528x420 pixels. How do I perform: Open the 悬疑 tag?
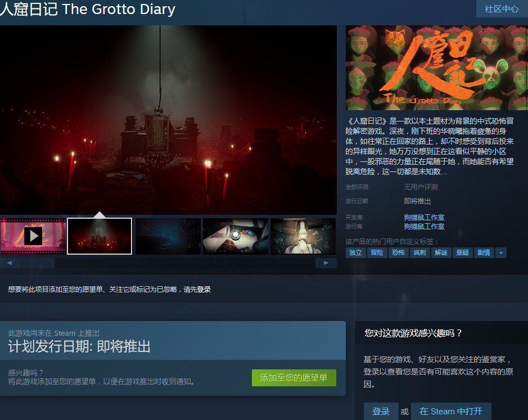(x=462, y=252)
